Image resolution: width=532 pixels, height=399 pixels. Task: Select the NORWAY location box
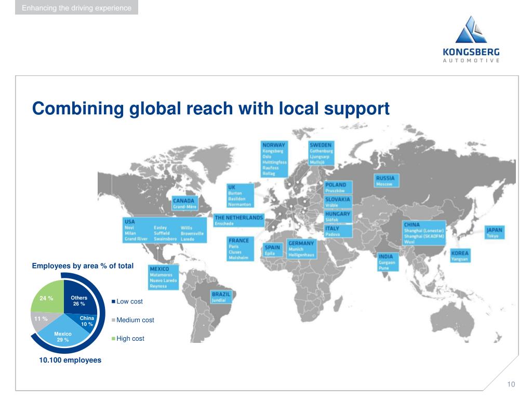pos(274,159)
